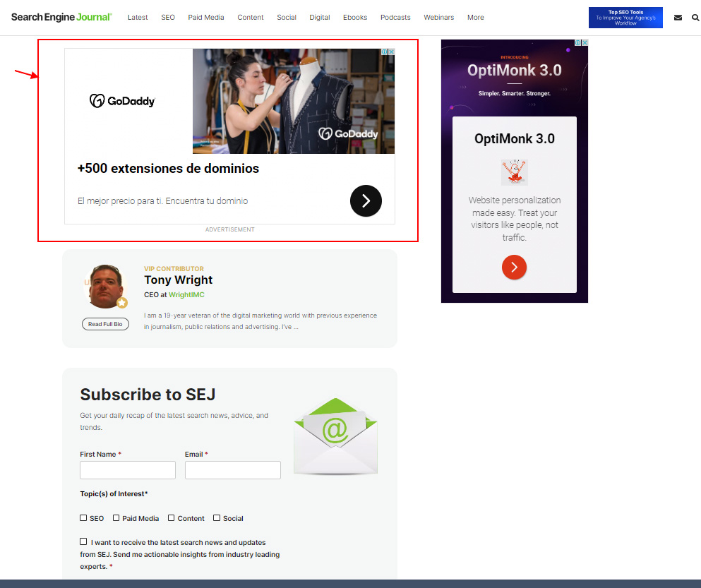Focus the First Name input field
Viewport: 701px width, 588px height.
[128, 470]
